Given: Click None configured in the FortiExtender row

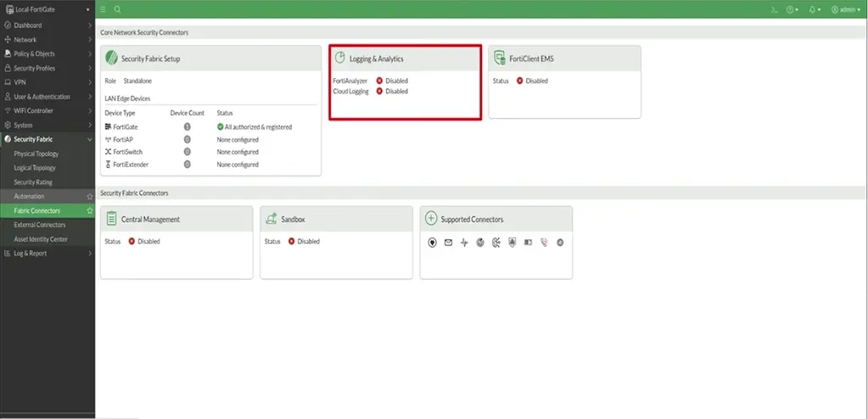Looking at the screenshot, I should (238, 165).
